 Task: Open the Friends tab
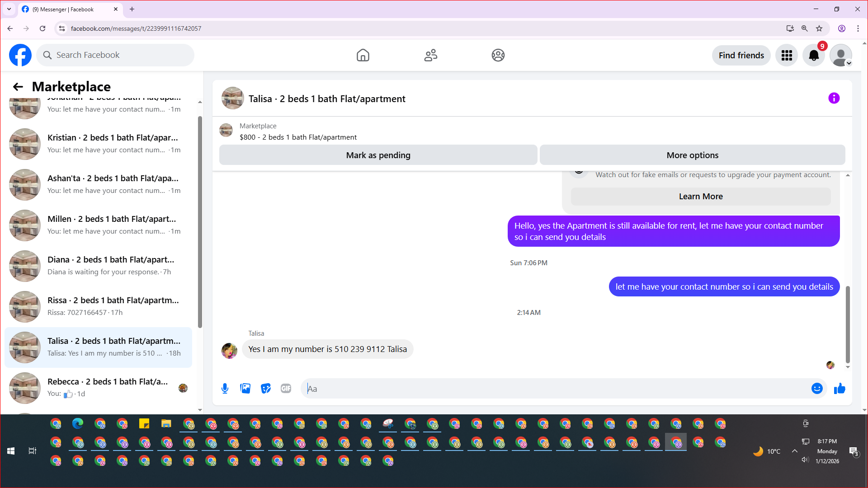point(430,55)
